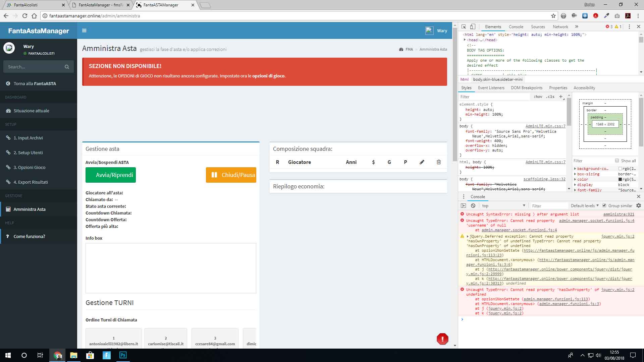Screen dimensions: 644x362
Task: Click the orange Chiudi/Pausa button
Action: coord(231,175)
